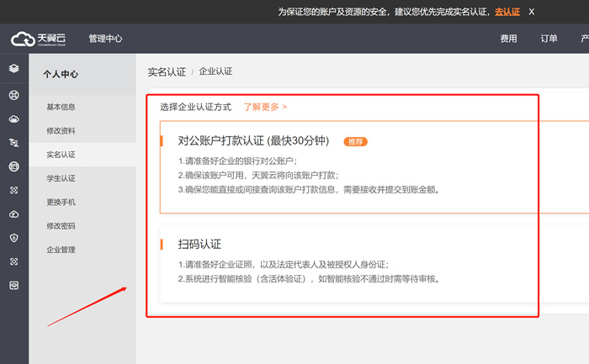Open the 管理中心 header menu
Image resolution: width=589 pixels, height=364 pixels.
(x=105, y=39)
